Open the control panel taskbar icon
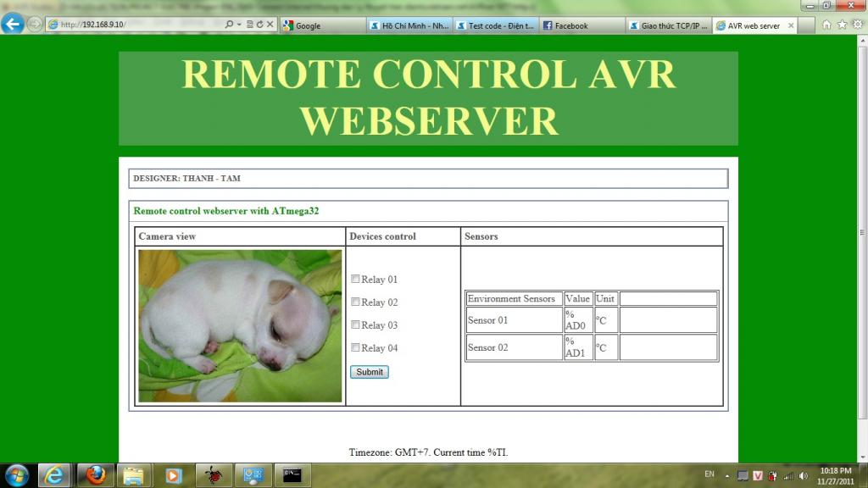This screenshot has width=868, height=488. (x=253, y=475)
